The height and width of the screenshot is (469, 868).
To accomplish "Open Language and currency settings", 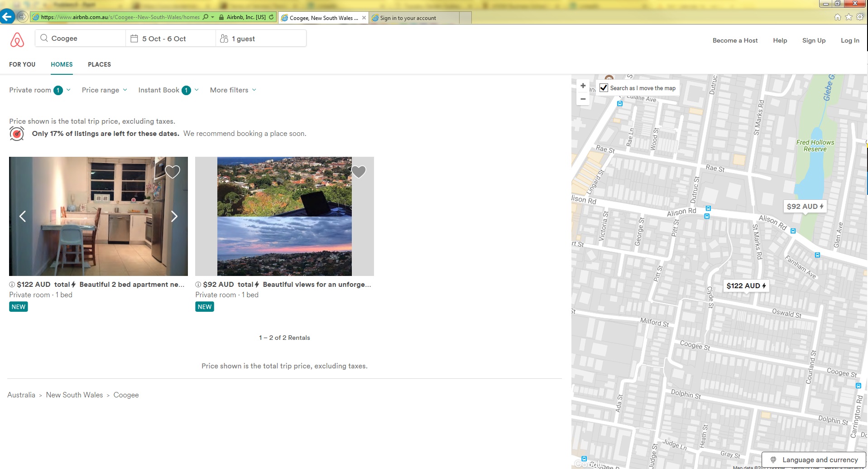I will coord(814,459).
